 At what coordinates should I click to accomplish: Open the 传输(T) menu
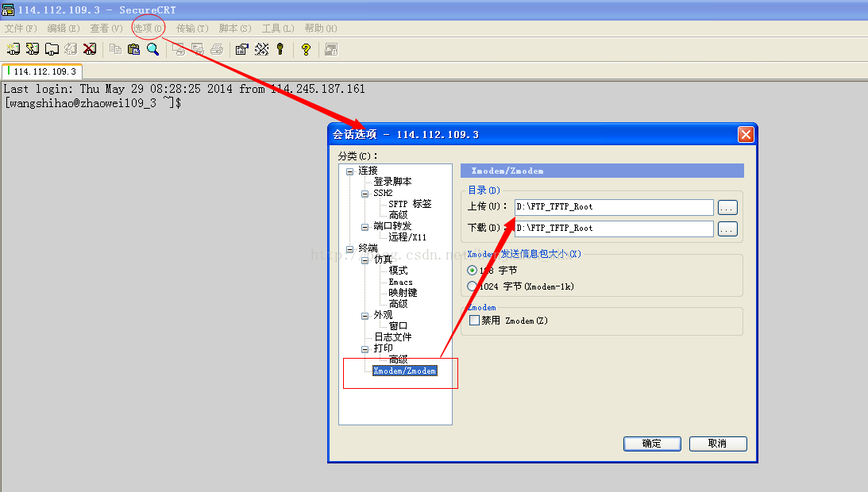(192, 29)
